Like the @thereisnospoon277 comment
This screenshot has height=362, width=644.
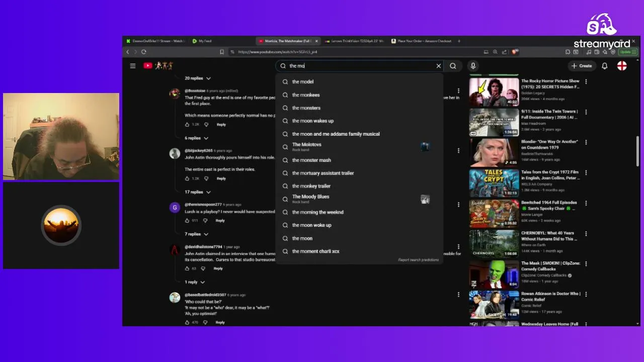coord(187,221)
